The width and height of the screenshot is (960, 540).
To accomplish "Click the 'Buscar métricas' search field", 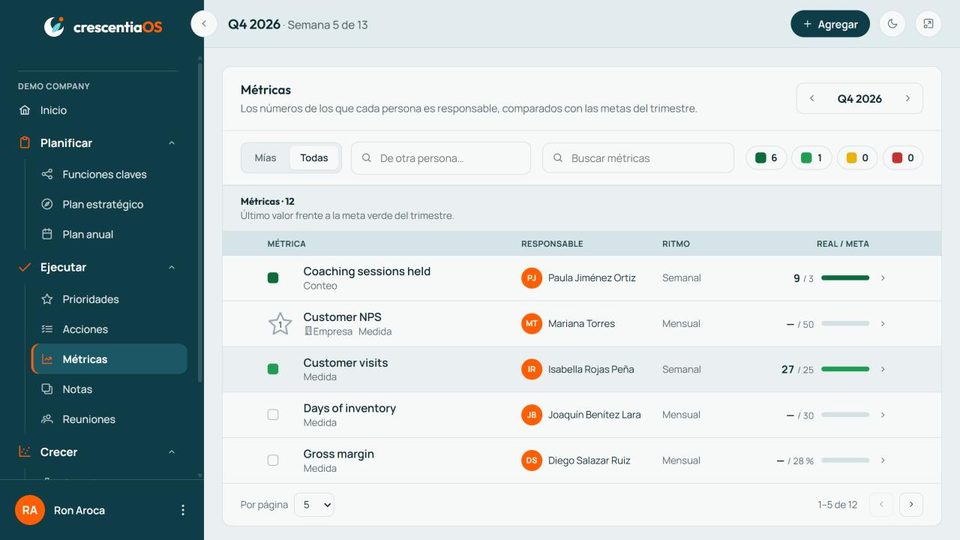I will (x=638, y=158).
